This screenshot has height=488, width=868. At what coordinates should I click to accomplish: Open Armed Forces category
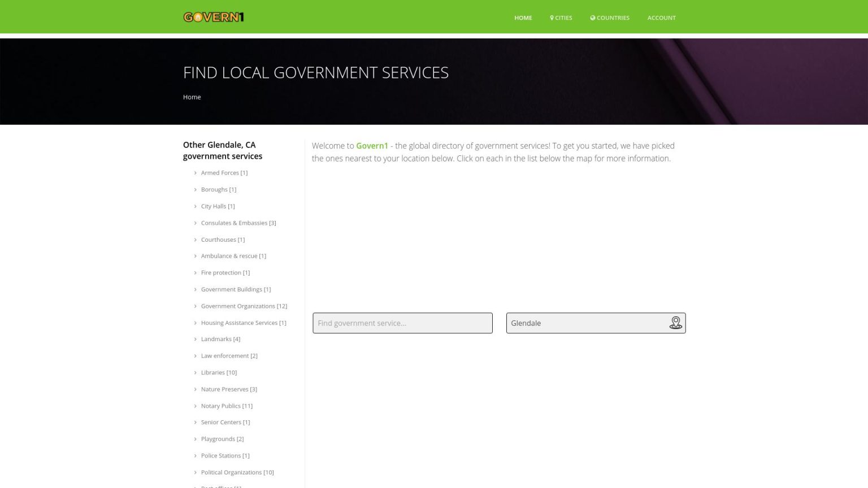point(224,173)
